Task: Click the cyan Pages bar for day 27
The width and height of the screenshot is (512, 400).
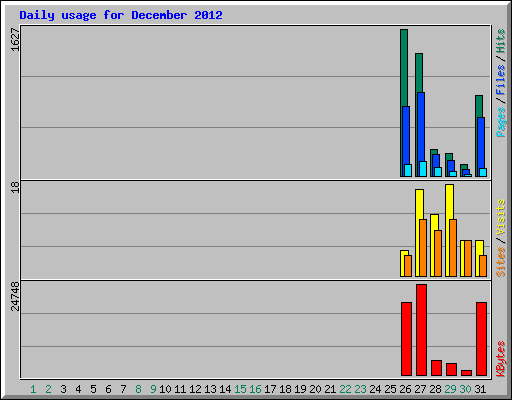Action: [x=423, y=169]
